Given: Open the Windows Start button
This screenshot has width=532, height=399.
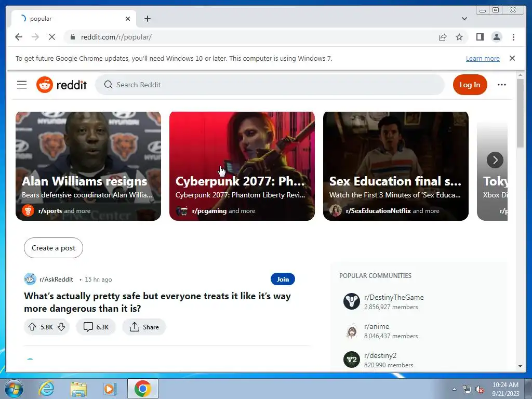Looking at the screenshot, I should pos(14,389).
